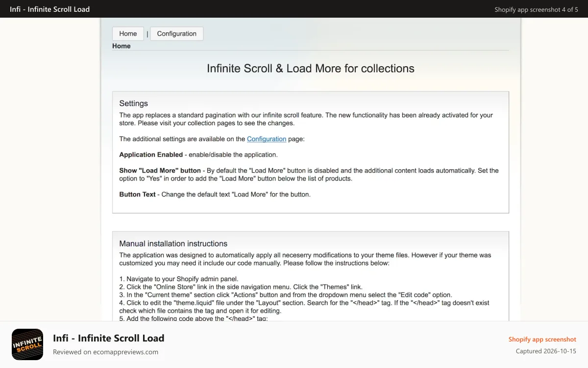Click the 'Settings' section heading
588x368 pixels.
(133, 103)
